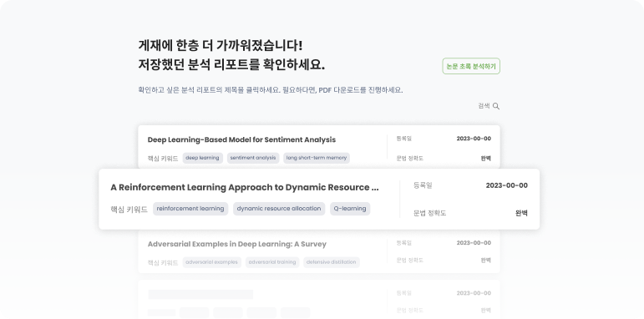Click the highlighted card's 2023-00-00 registration date
The width and height of the screenshot is (644, 319).
click(506, 185)
